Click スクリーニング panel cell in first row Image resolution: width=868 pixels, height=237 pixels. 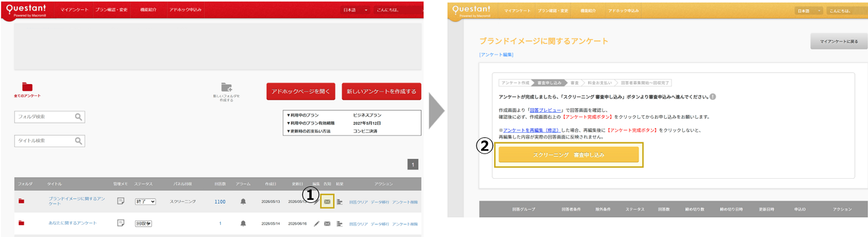click(183, 202)
